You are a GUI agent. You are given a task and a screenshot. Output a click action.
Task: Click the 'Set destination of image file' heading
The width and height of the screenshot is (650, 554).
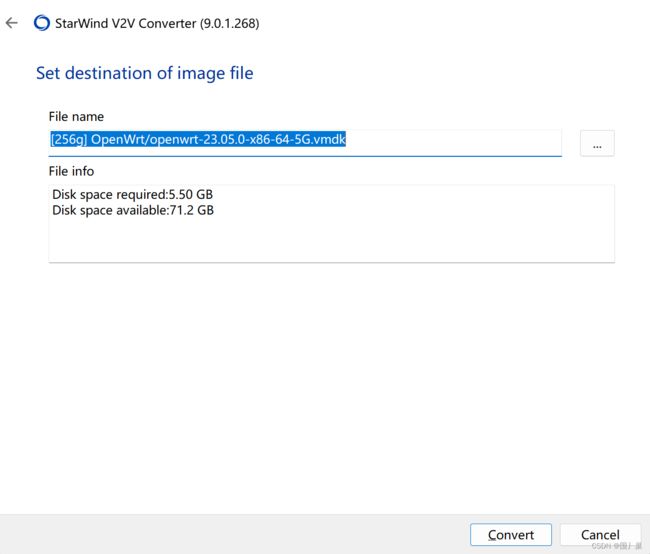(145, 73)
